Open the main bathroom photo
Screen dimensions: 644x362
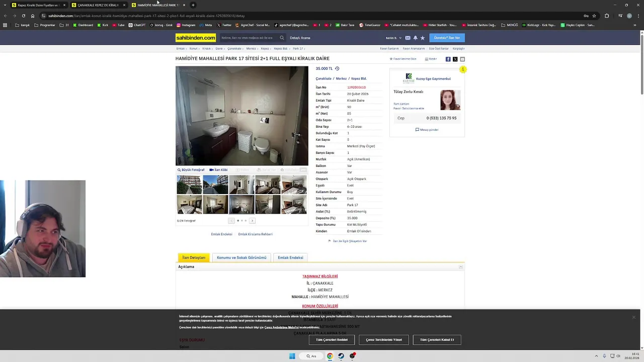[x=242, y=116]
